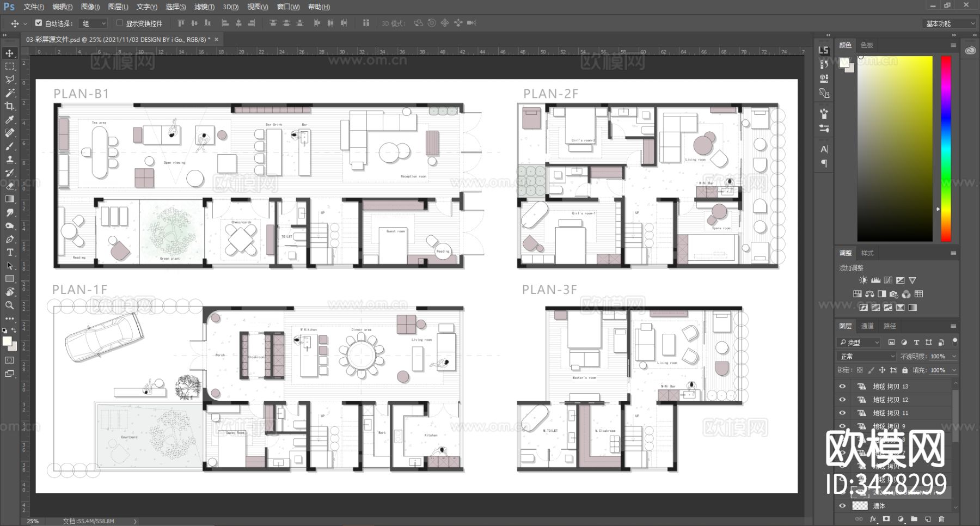Screen dimensions: 980x526
Task: Toggle the 自动选择 checkbox
Action: click(x=39, y=23)
